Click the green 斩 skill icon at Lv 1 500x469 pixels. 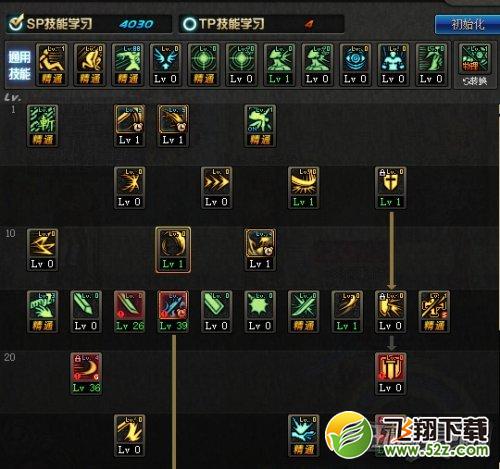(42, 126)
